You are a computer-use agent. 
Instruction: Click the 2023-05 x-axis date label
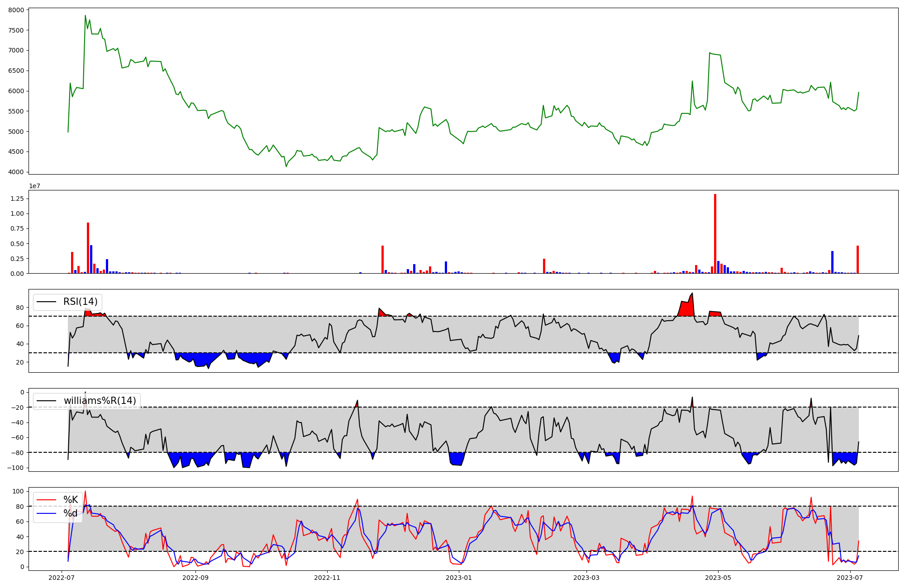pos(719,578)
